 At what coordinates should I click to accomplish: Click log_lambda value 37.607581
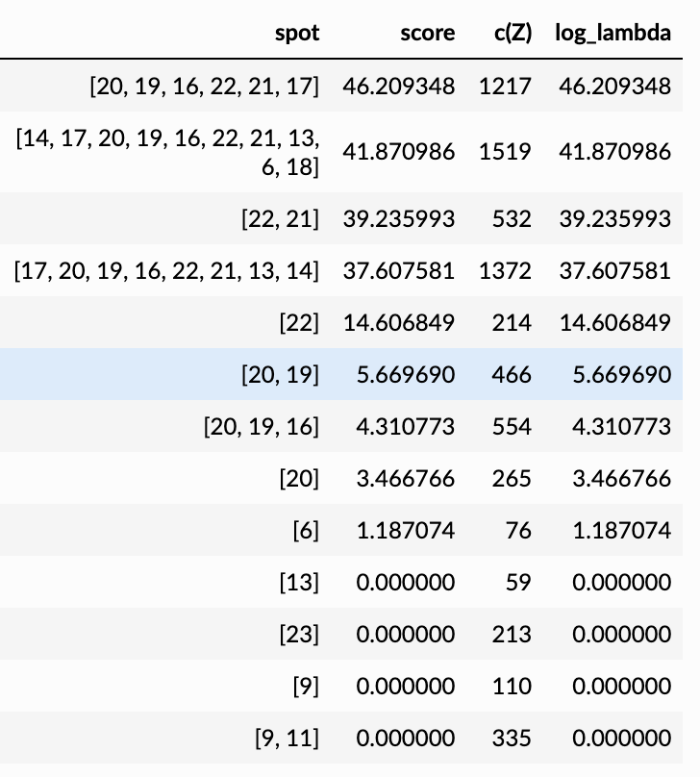tap(614, 271)
